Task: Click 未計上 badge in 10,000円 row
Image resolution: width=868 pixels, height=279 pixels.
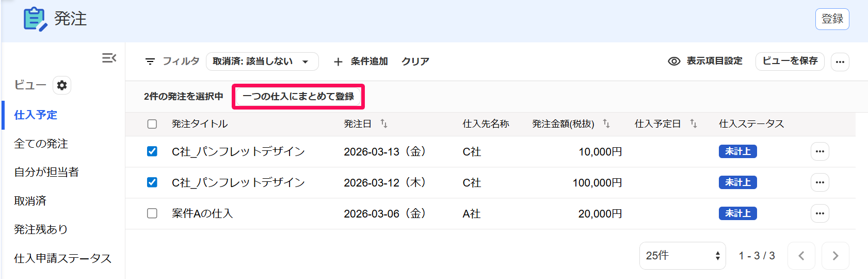Action: click(x=738, y=151)
